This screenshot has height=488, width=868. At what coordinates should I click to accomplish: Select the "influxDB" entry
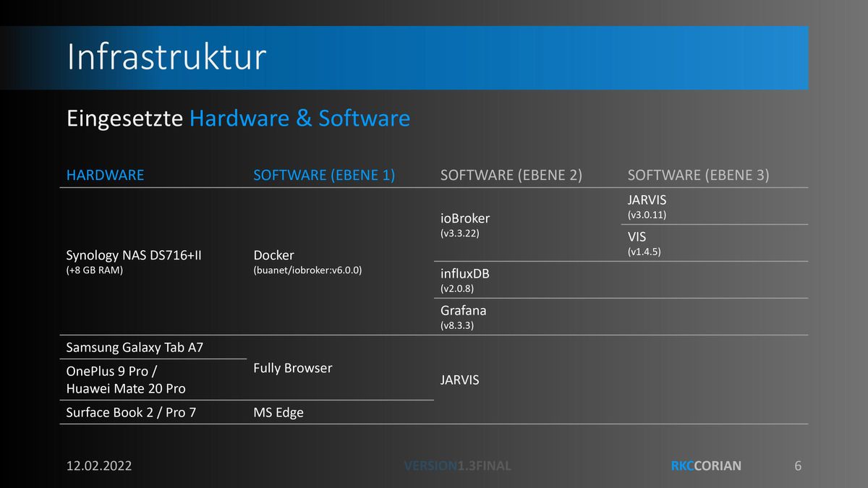click(x=465, y=274)
